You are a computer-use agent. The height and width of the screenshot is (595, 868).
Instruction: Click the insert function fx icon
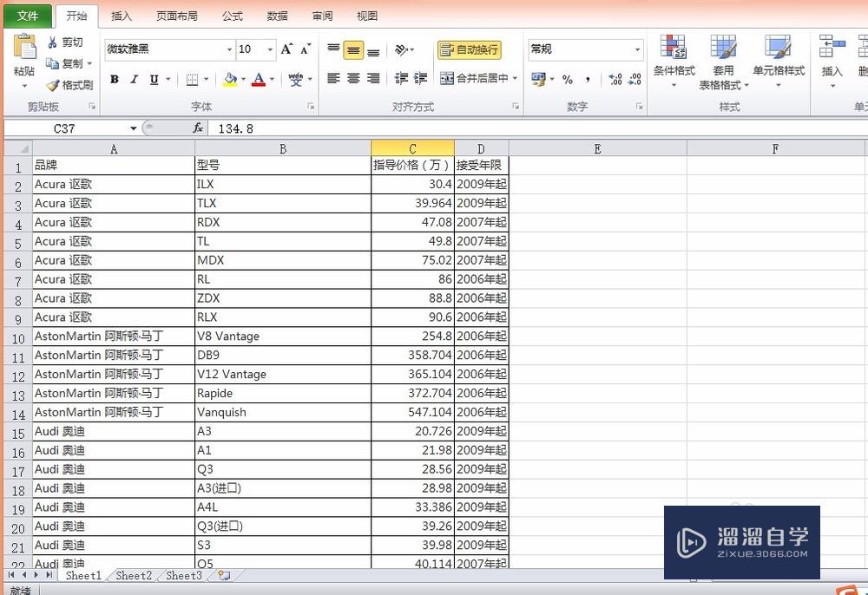pyautogui.click(x=198, y=128)
